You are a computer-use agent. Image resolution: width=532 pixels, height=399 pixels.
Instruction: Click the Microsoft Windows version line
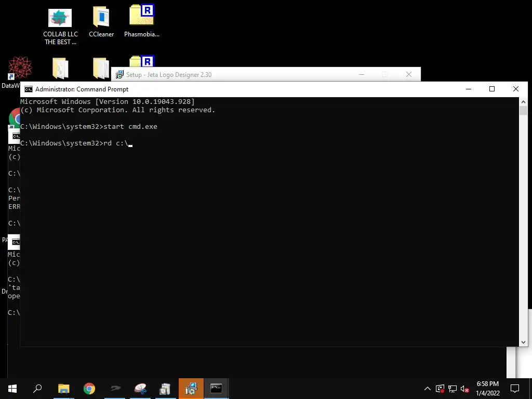click(108, 101)
